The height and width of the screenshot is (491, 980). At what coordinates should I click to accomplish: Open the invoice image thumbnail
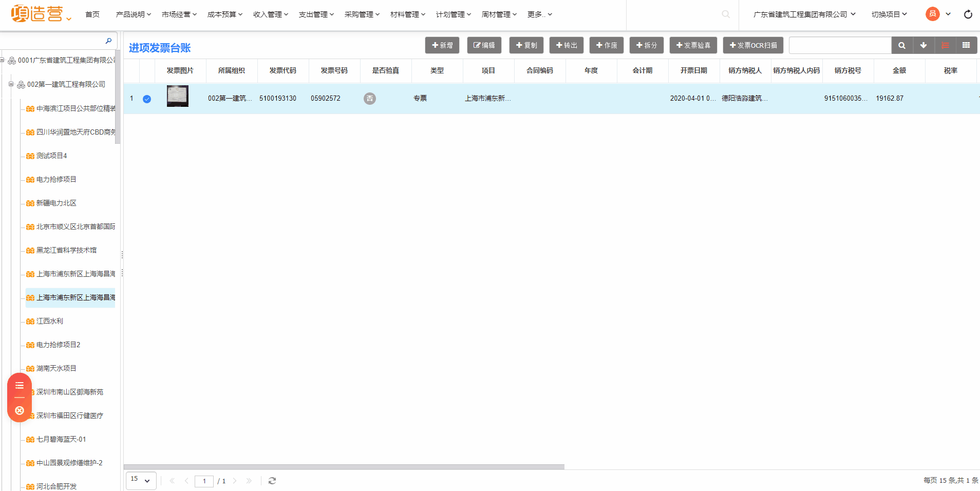[x=178, y=96]
